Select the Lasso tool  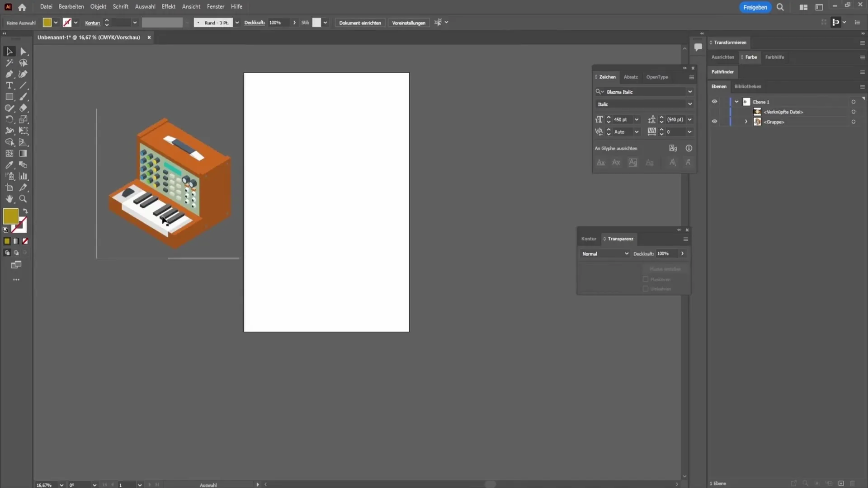(x=24, y=63)
